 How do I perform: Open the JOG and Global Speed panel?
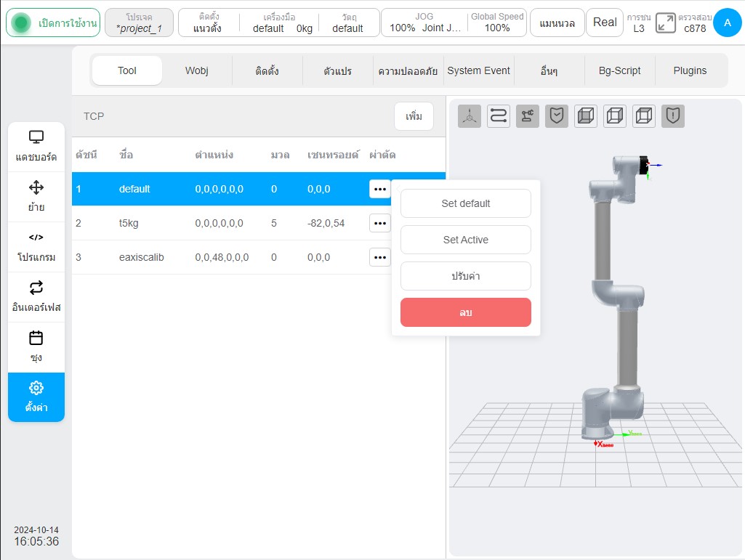pos(454,23)
